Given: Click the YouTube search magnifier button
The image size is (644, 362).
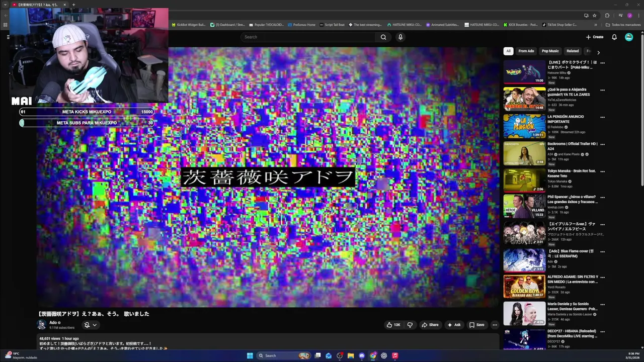Looking at the screenshot, I should coord(383,37).
